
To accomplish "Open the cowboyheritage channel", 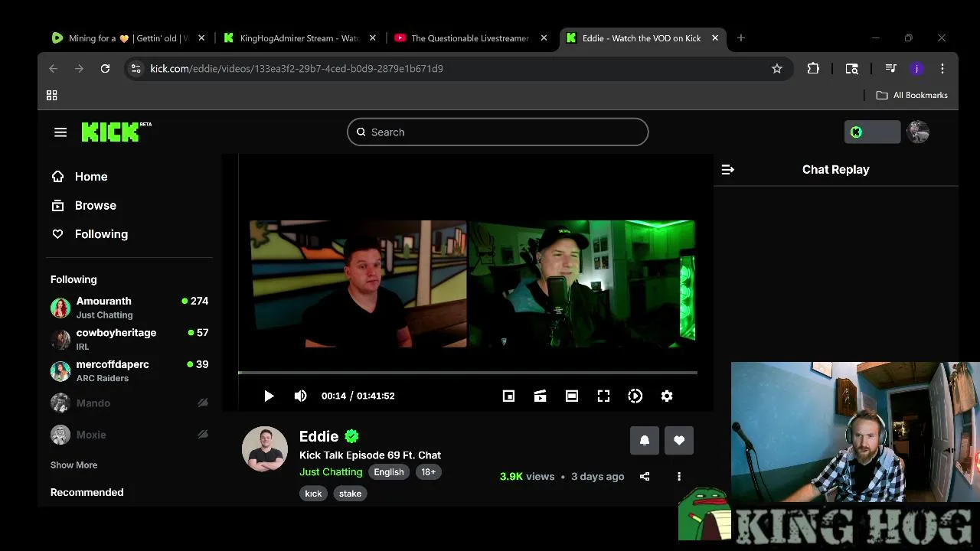I will 129,339.
